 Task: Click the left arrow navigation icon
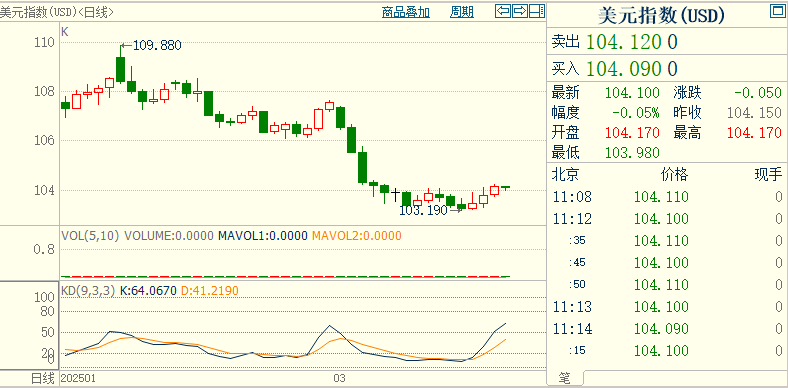point(503,11)
